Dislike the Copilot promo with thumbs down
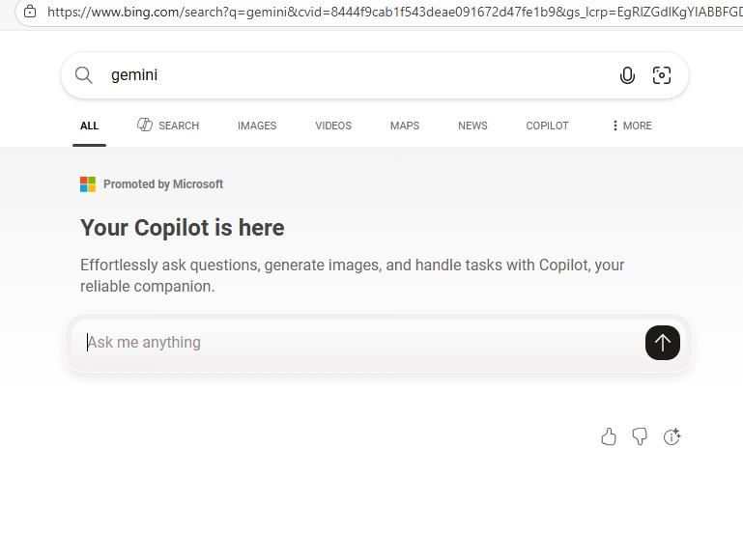 click(640, 437)
